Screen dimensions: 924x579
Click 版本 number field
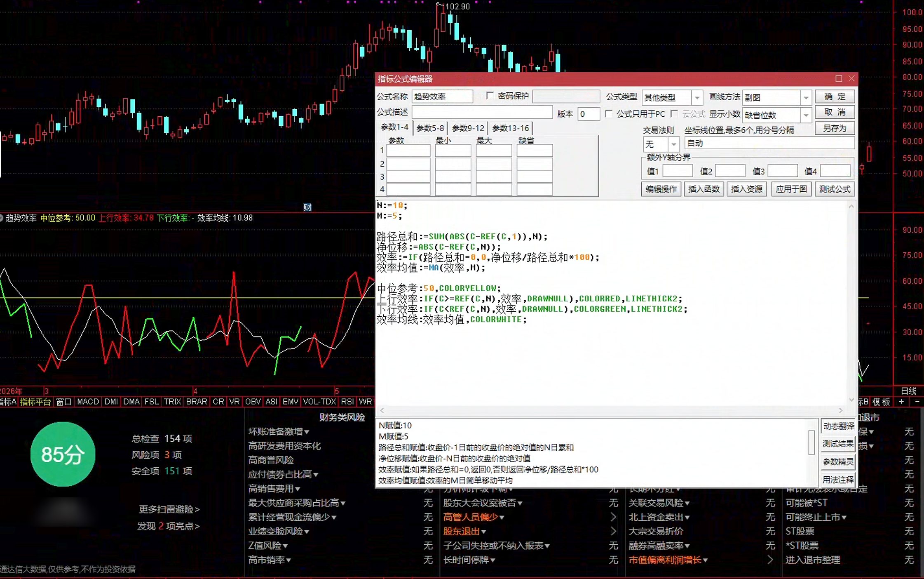pyautogui.click(x=589, y=114)
